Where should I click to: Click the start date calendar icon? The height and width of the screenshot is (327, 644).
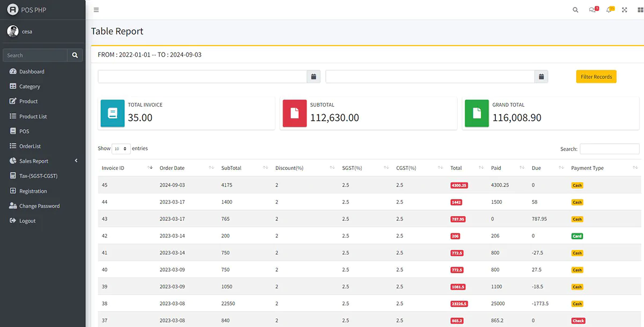pyautogui.click(x=313, y=77)
